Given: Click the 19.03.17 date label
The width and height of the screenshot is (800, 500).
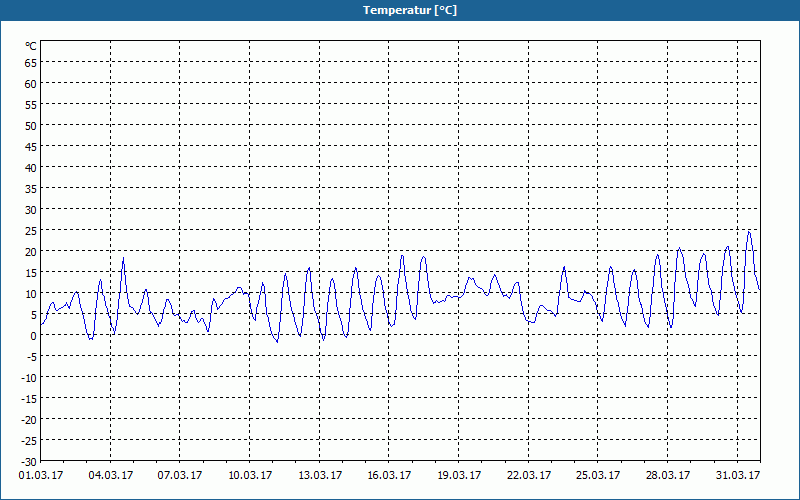Looking at the screenshot, I should click(x=459, y=475).
